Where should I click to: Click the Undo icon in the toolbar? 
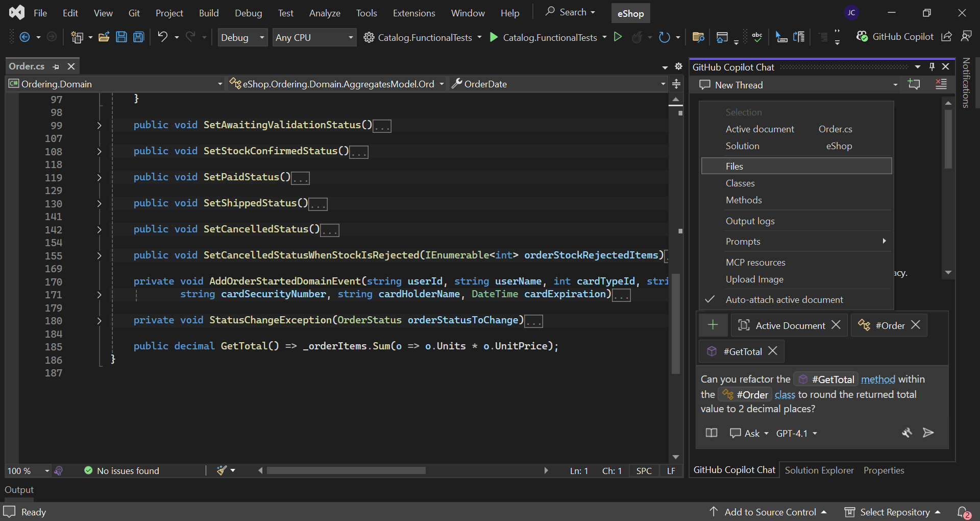(162, 37)
